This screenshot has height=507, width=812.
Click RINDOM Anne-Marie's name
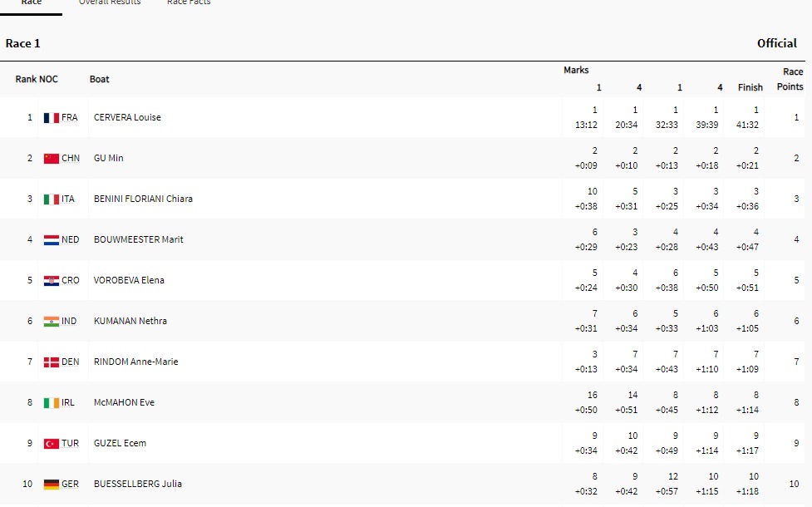135,362
